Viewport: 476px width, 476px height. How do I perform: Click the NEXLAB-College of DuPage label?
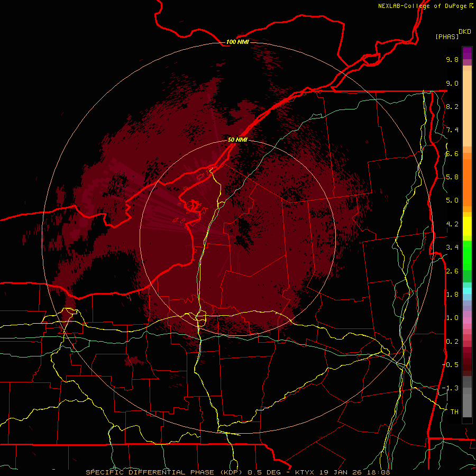pyautogui.click(x=422, y=6)
